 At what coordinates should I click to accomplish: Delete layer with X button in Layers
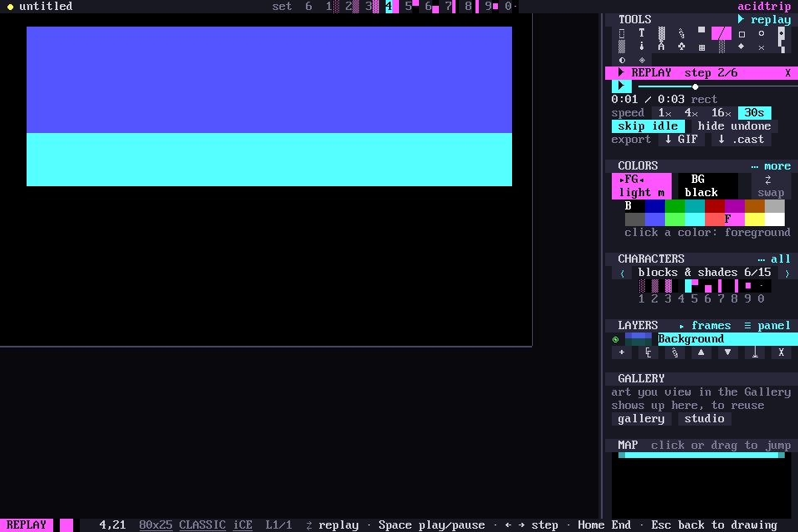coord(781,352)
